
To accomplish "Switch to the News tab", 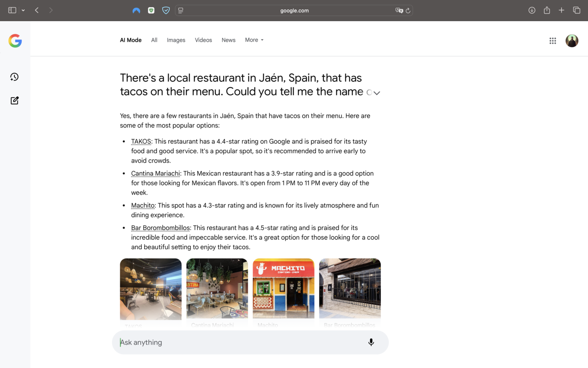I will tap(229, 40).
